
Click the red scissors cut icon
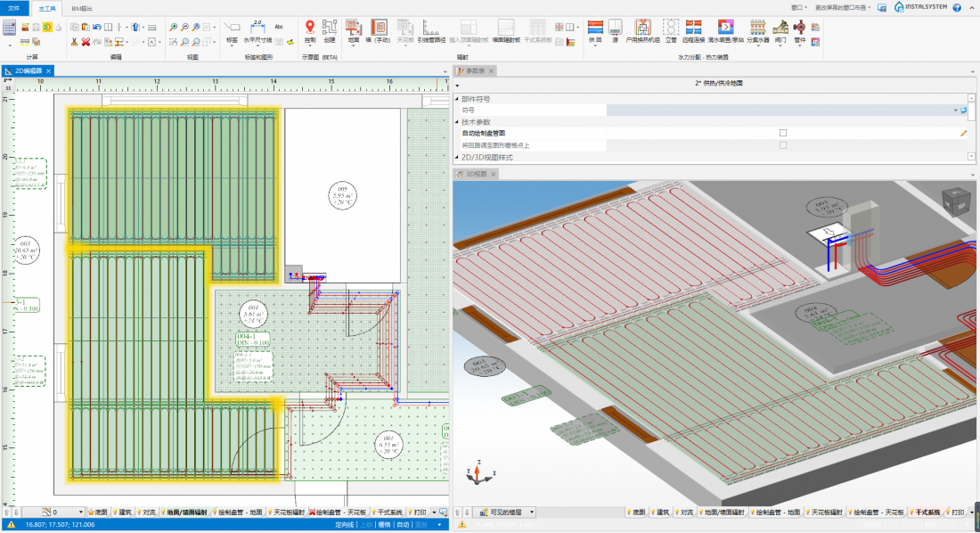coord(75,42)
